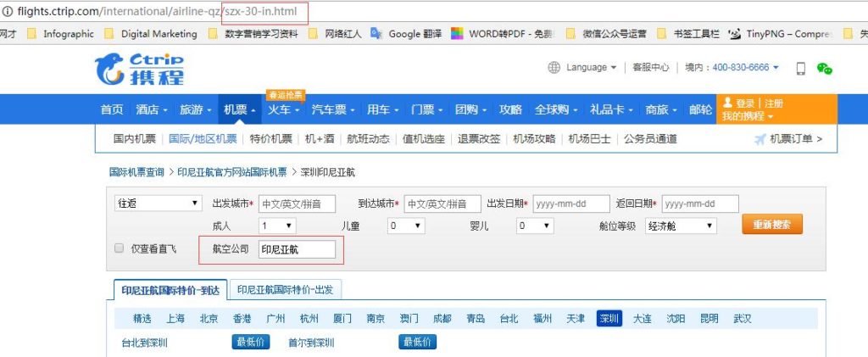Click the green WeChat icon
The height and width of the screenshot is (357, 868).
click(824, 68)
